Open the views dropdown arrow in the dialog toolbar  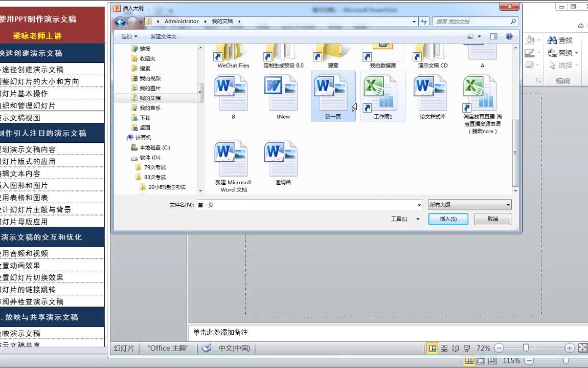[479, 36]
